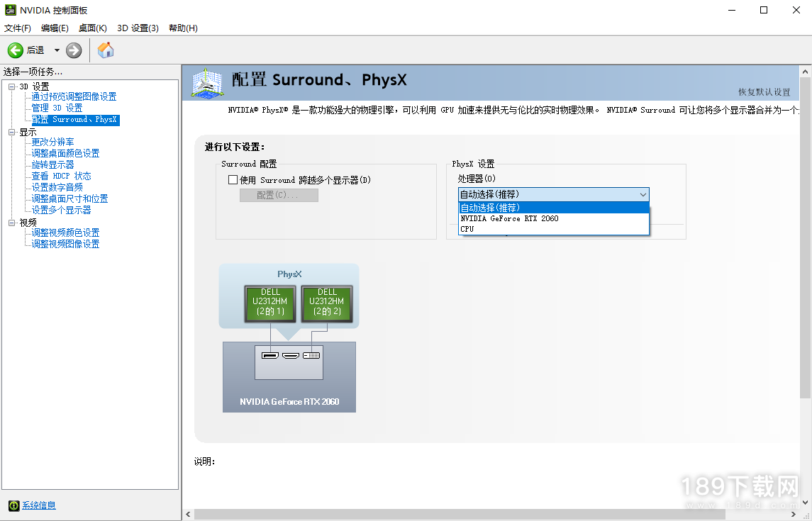Screen dimensions: 812x521
Task: Collapse the PhysX processor dropdown combo box
Action: coord(643,195)
